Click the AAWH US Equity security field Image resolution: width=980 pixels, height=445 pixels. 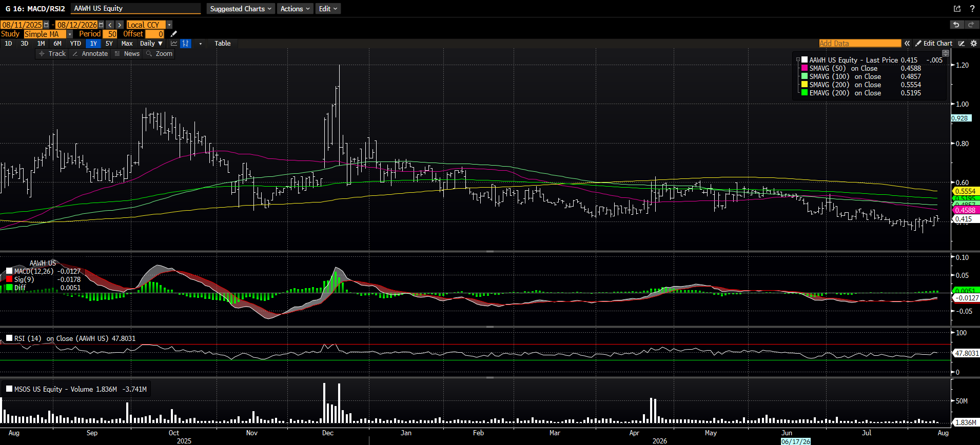[135, 9]
